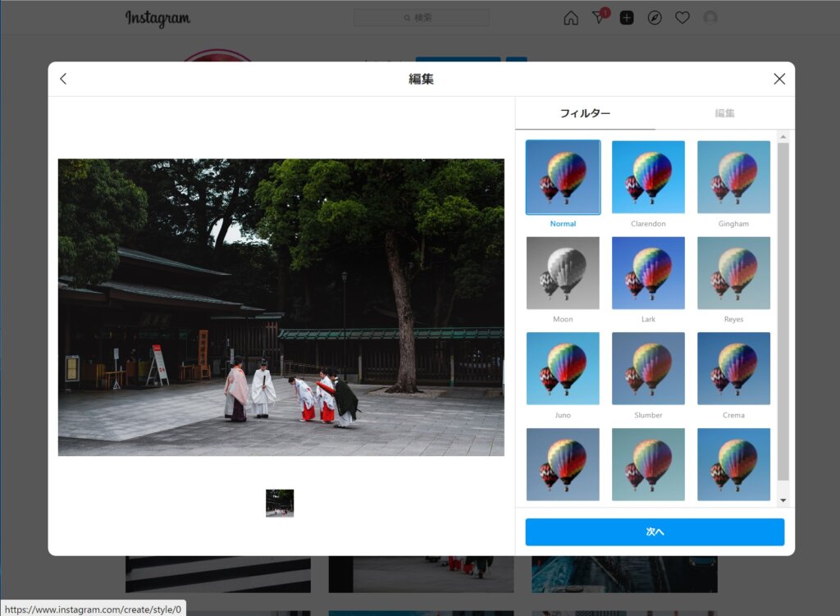Close the edit dialog with X
840x616 pixels.
pyautogui.click(x=779, y=80)
